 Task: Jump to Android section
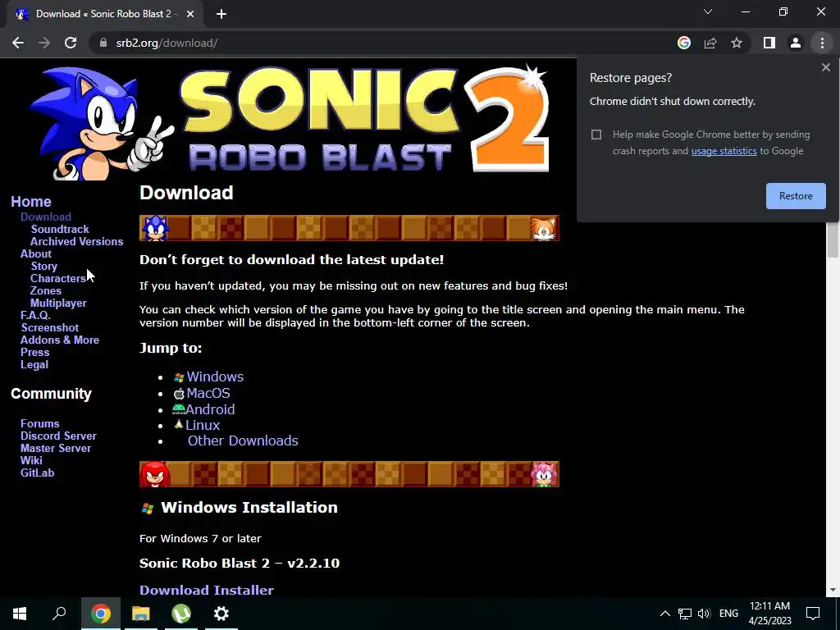(210, 409)
